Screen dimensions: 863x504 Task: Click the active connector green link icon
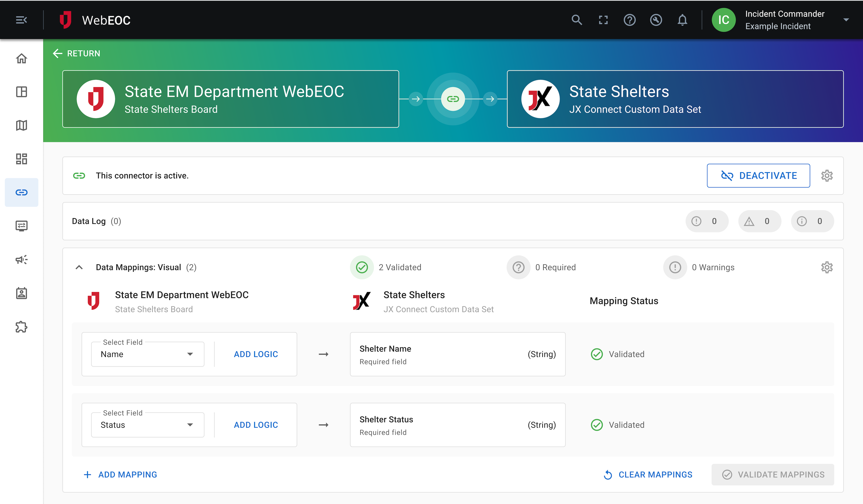(x=79, y=176)
